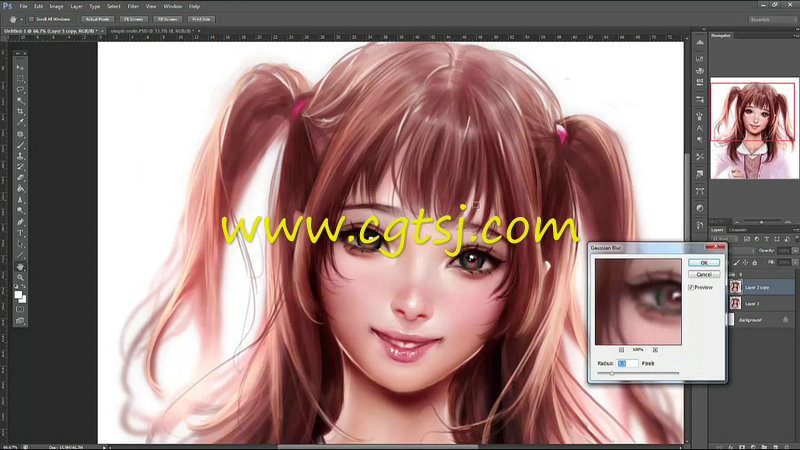This screenshot has height=450, width=800.
Task: Open the Window menu
Action: 172,6
